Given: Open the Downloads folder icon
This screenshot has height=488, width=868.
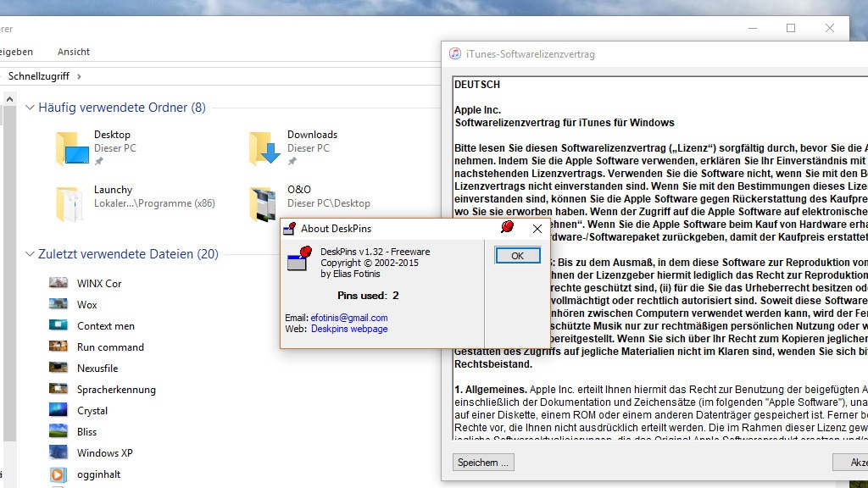Looking at the screenshot, I should 265,148.
